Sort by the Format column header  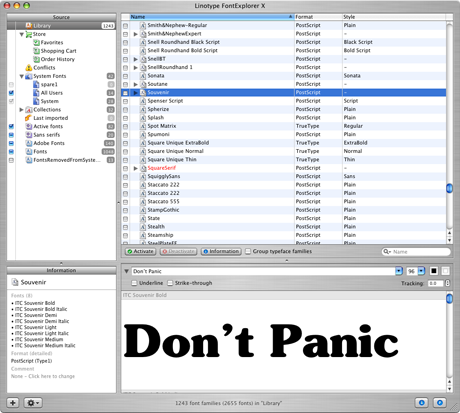pos(318,17)
